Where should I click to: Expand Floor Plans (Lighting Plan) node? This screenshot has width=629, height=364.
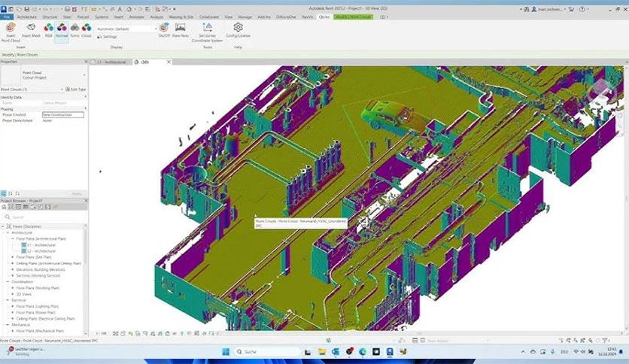(13, 306)
